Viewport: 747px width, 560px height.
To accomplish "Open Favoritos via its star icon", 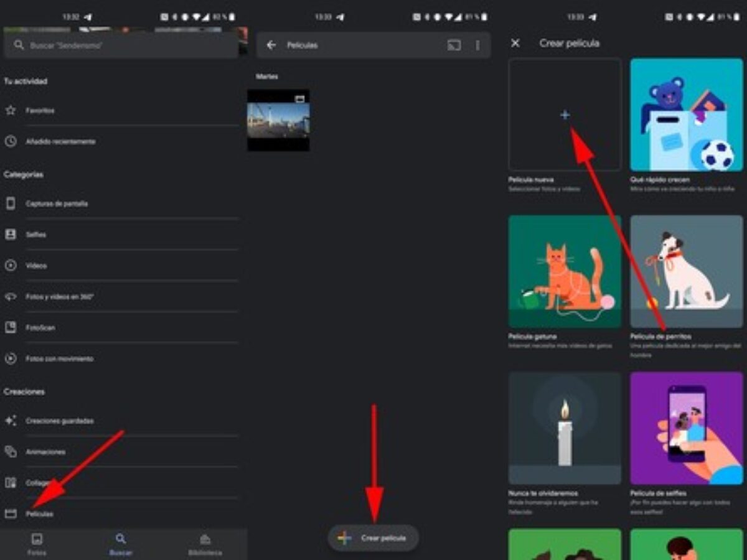I will click(x=11, y=110).
